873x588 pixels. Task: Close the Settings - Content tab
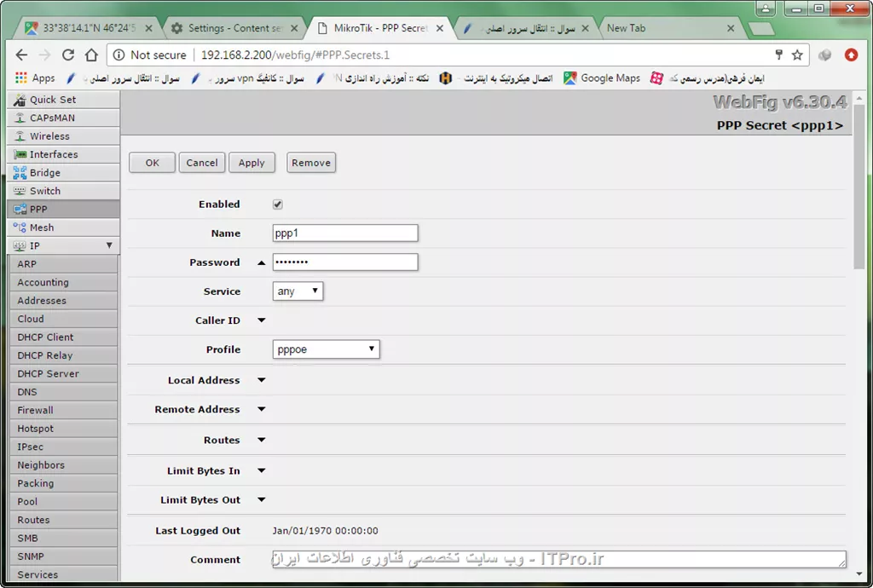click(x=294, y=28)
